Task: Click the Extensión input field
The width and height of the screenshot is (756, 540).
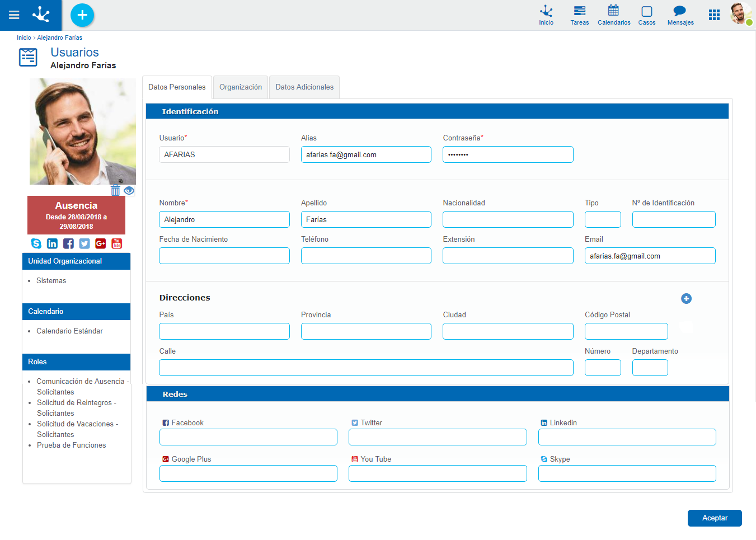Action: click(508, 256)
